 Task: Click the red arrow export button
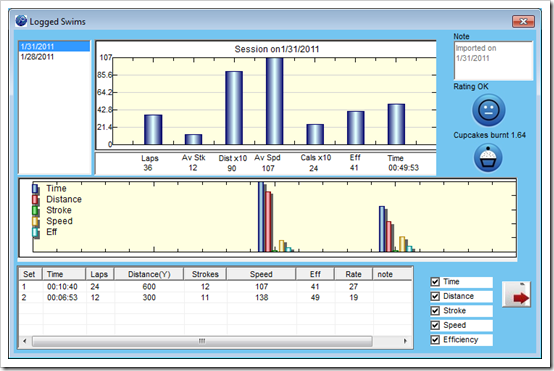516,294
